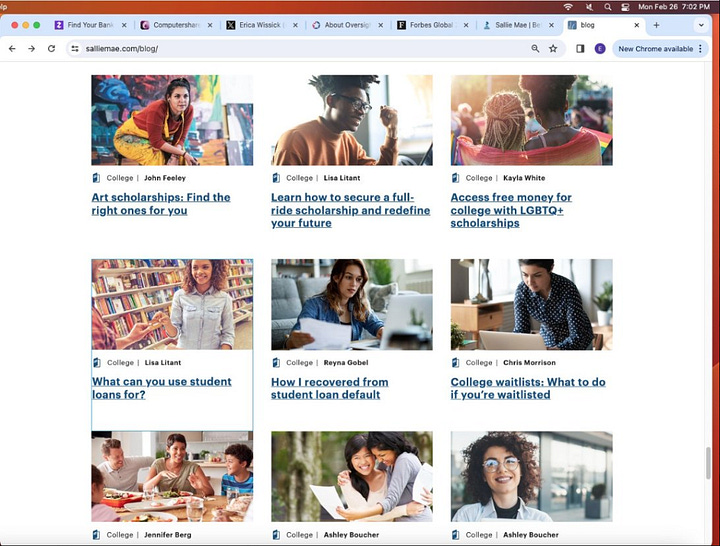Screen dimensions: 720x546
Task: Open the Chrome side panel
Action: point(580,49)
